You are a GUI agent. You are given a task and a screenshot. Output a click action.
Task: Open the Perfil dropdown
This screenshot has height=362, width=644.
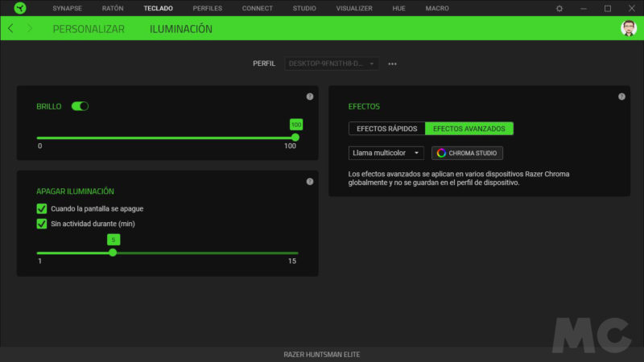coord(331,64)
